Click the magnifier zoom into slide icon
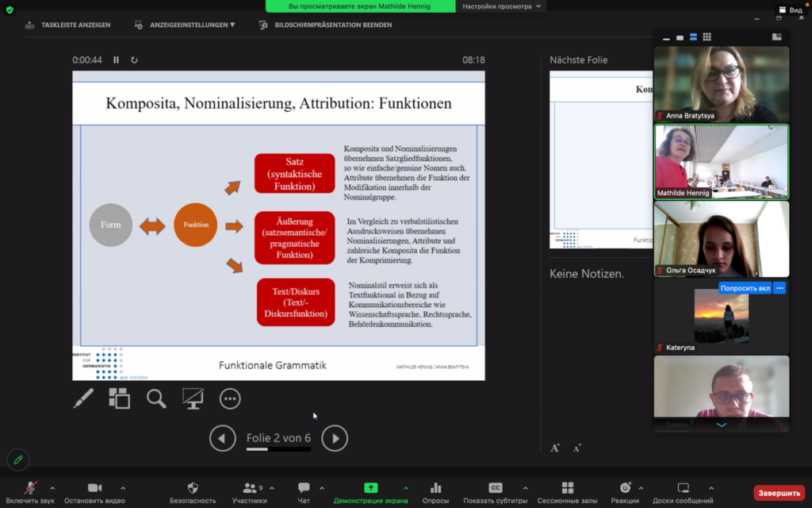The image size is (812, 508). 156,398
